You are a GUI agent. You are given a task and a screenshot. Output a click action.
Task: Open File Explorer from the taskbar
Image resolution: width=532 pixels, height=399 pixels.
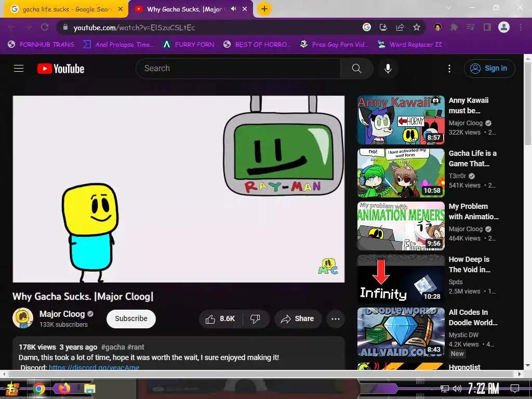tap(89, 389)
